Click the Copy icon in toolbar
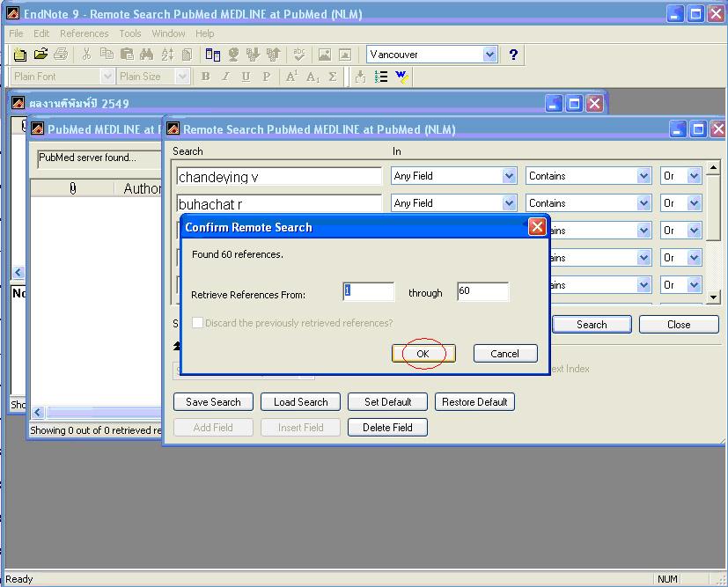This screenshot has height=587, width=728. [107, 55]
